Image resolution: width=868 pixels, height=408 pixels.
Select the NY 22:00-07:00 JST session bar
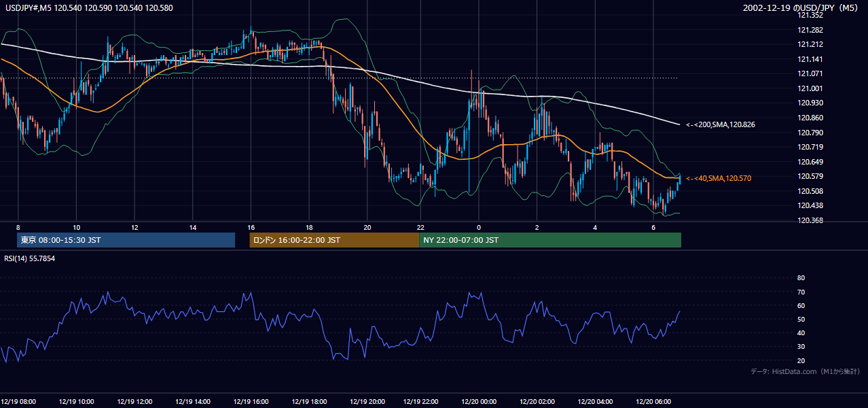[x=550, y=240]
